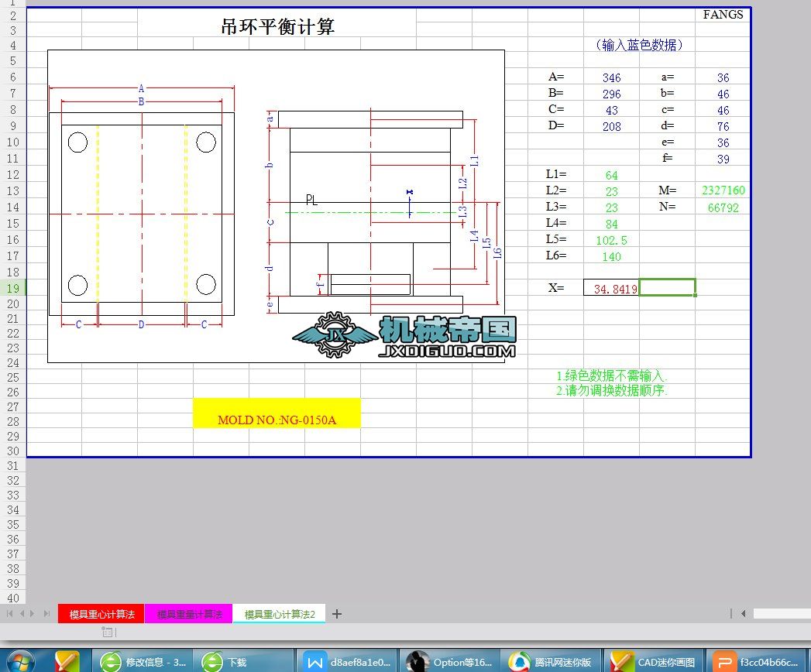The image size is (811, 672).
Task: Select the f value cell 39
Action: point(723,159)
